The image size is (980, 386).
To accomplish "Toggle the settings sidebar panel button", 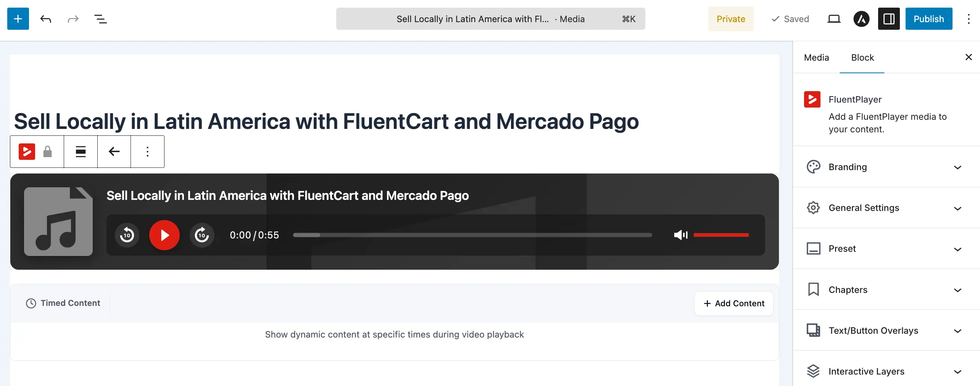I will [x=889, y=19].
